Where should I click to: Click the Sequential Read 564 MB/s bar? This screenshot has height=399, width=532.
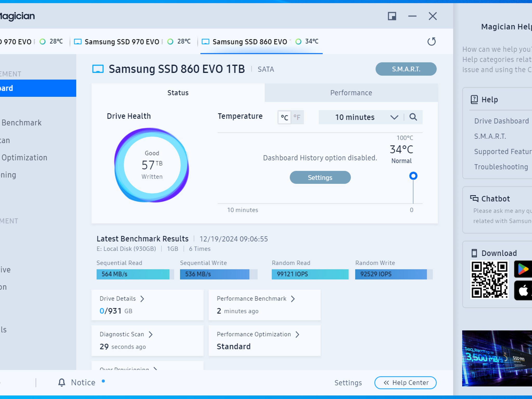click(x=135, y=274)
